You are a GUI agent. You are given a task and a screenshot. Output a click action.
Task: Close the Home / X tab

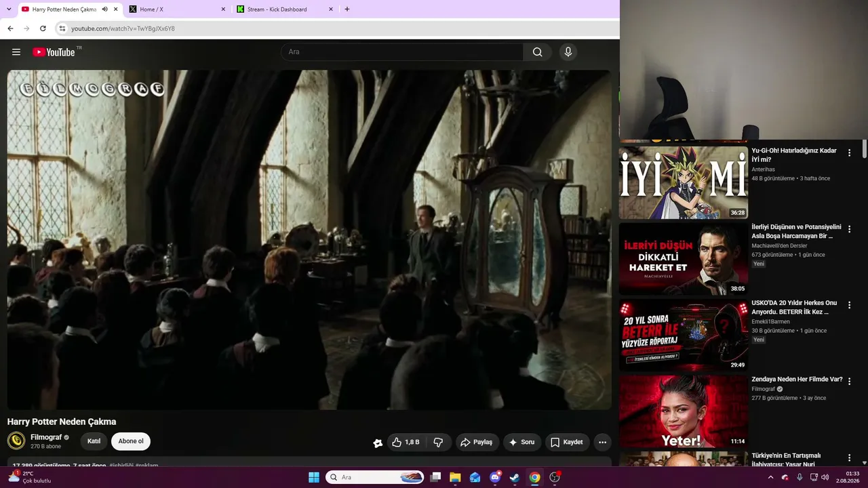coord(223,9)
